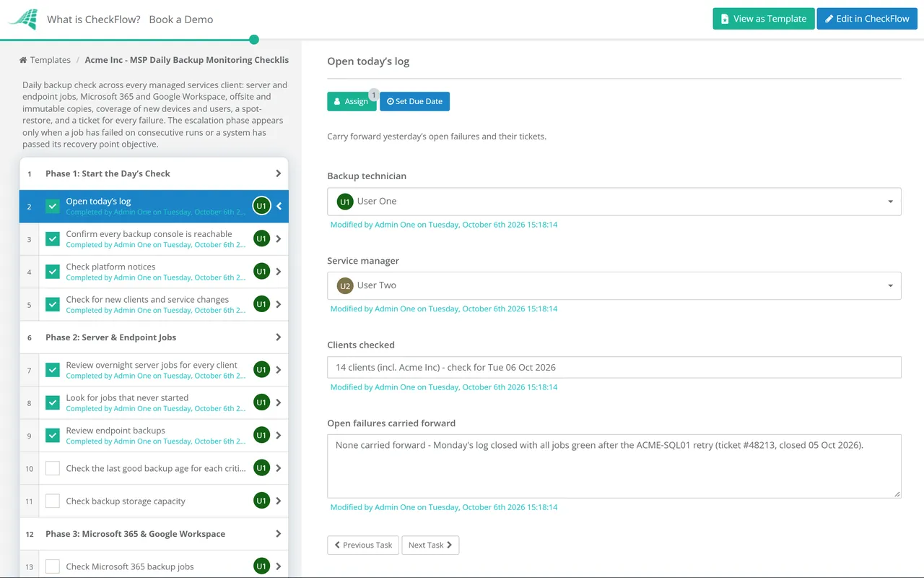This screenshot has height=578, width=924.
Task: Click 'Set Due Date' button
Action: pyautogui.click(x=415, y=101)
